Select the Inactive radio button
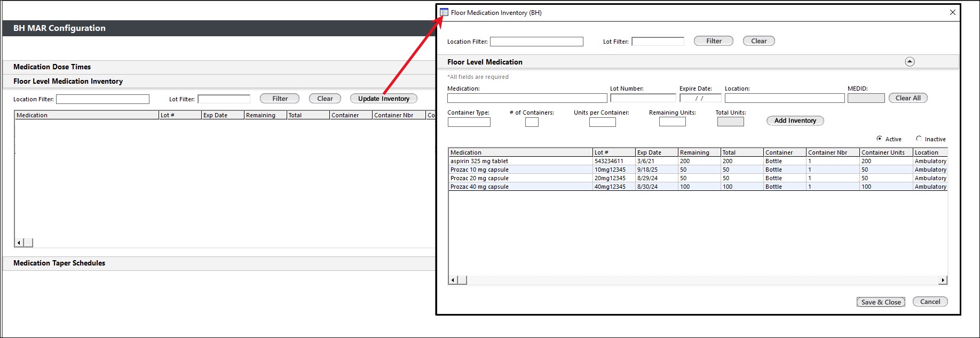Image resolution: width=980 pixels, height=338 pixels. coord(919,139)
